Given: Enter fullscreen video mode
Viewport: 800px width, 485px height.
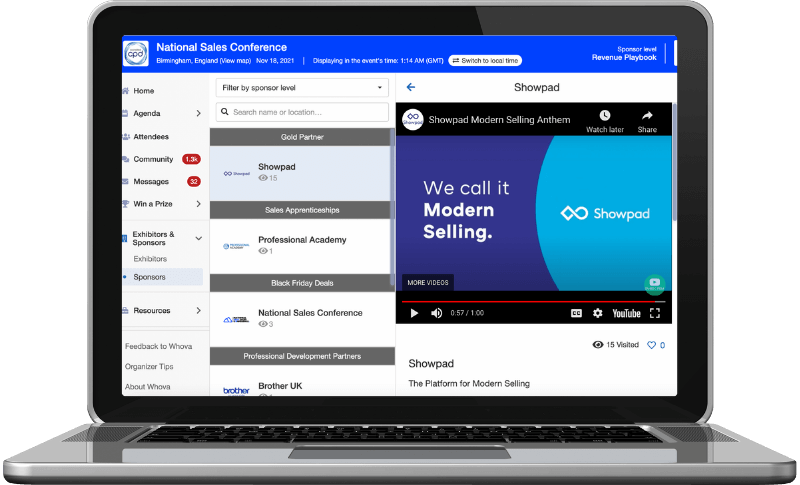Looking at the screenshot, I should pyautogui.click(x=655, y=313).
